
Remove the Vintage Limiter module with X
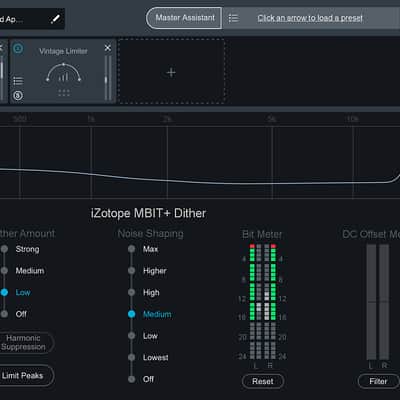(x=108, y=48)
